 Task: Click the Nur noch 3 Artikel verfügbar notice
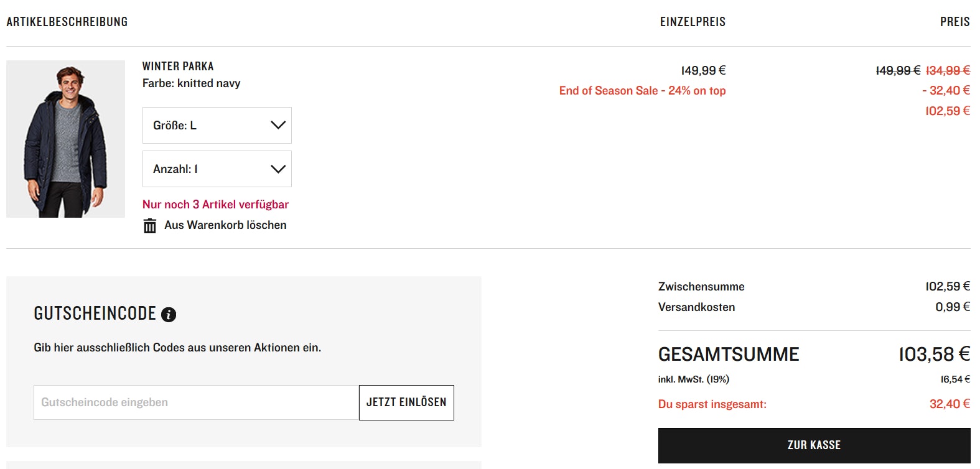coord(215,205)
